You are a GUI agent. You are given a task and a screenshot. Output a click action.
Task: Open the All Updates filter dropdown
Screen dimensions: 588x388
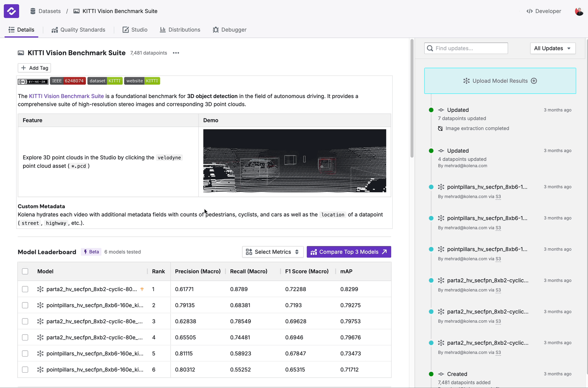552,48
